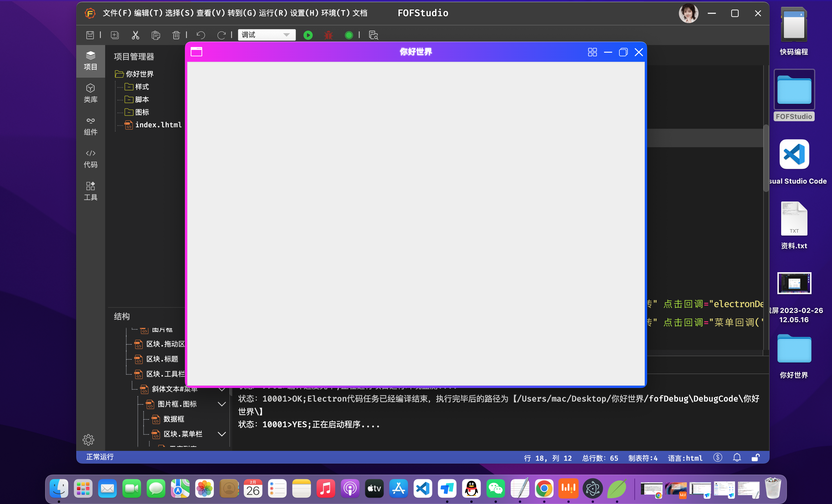Open index.lhtml in project tree
The image size is (832, 504).
(158, 125)
